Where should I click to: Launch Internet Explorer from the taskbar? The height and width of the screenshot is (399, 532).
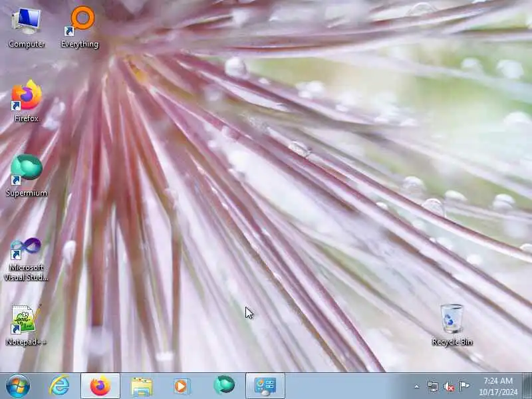click(x=59, y=386)
